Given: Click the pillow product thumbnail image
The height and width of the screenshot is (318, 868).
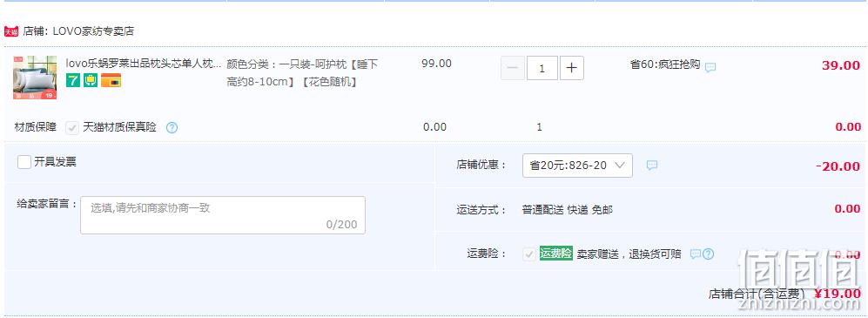Looking at the screenshot, I should [x=35, y=78].
